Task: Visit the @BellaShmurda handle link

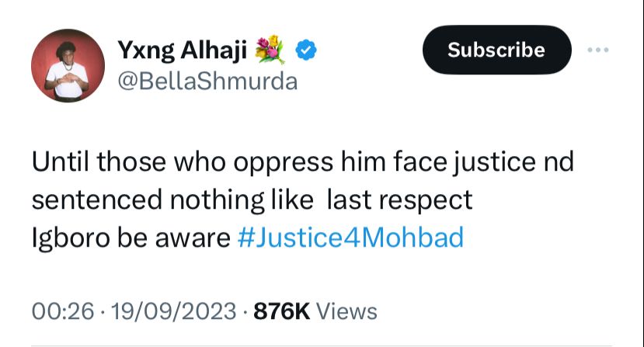Action: click(x=207, y=81)
